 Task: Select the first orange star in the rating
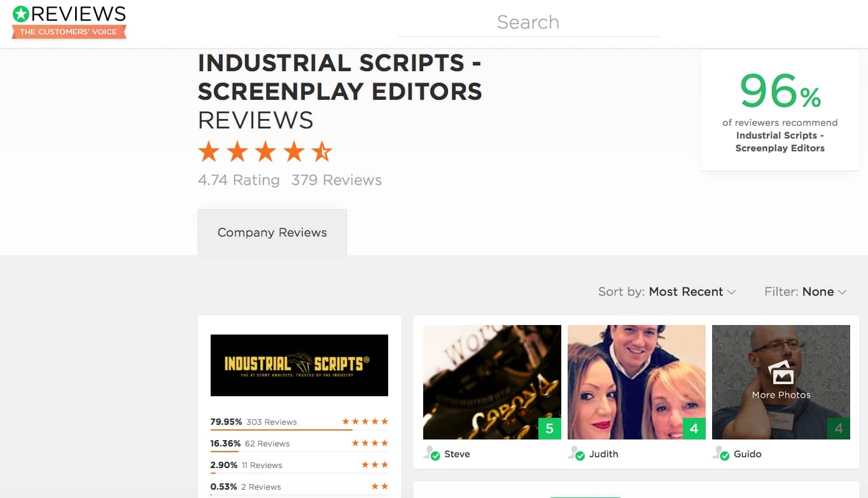click(x=208, y=151)
